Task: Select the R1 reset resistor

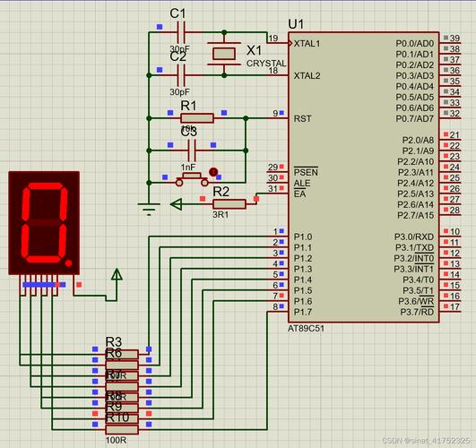Action: tap(197, 118)
